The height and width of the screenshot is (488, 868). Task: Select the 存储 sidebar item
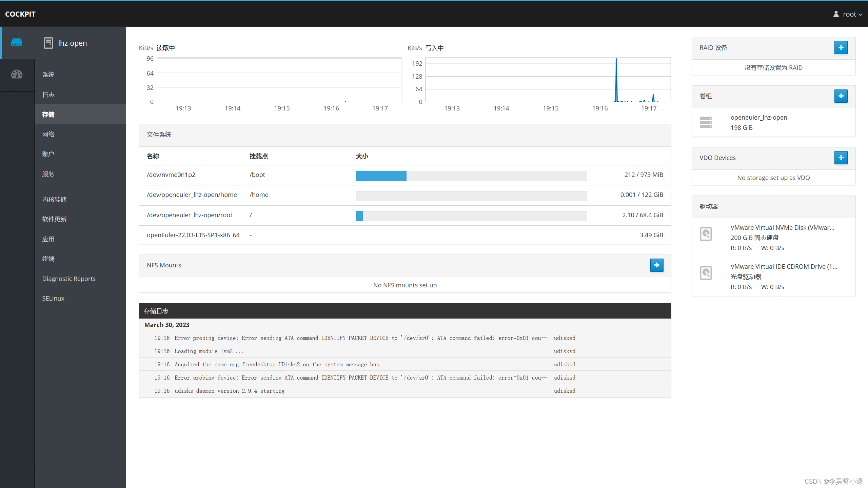pyautogui.click(x=80, y=115)
